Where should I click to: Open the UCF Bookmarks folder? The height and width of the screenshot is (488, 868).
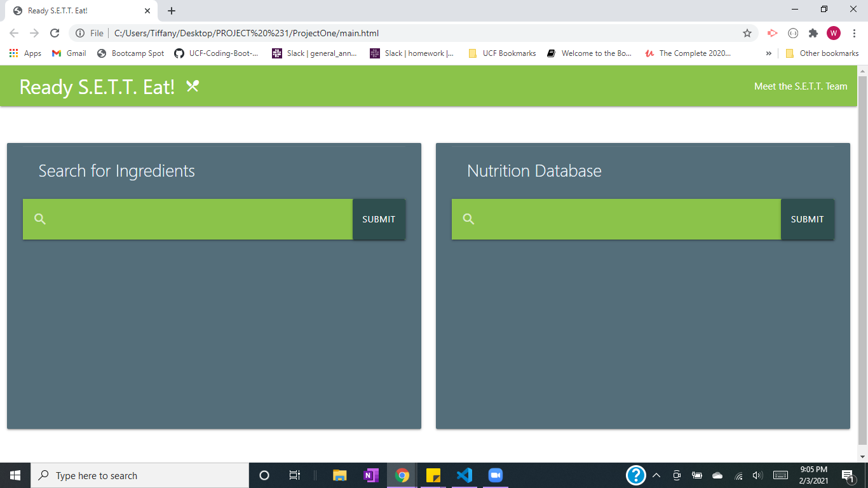(x=502, y=53)
